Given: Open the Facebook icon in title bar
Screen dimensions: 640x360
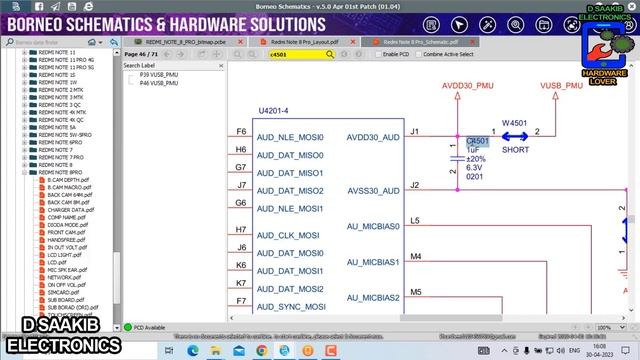Looking at the screenshot, I should 39,6.
